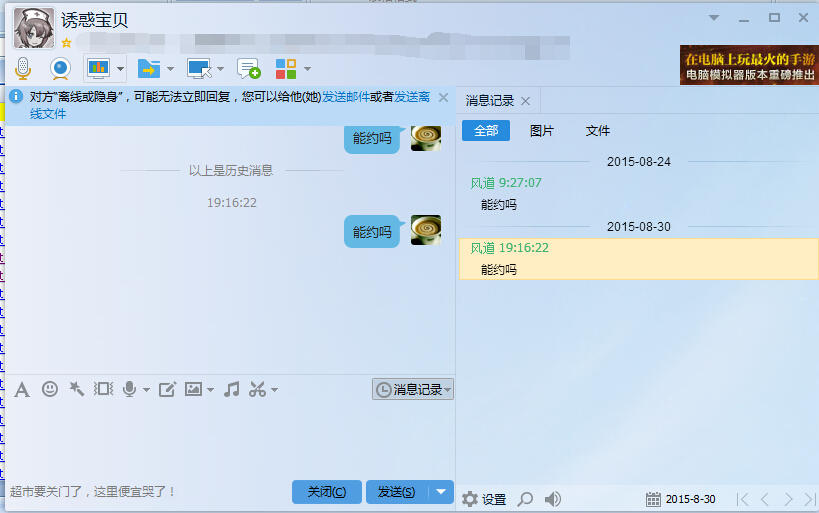The image size is (819, 513).
Task: Search message history with magnifier icon
Action: (x=525, y=499)
